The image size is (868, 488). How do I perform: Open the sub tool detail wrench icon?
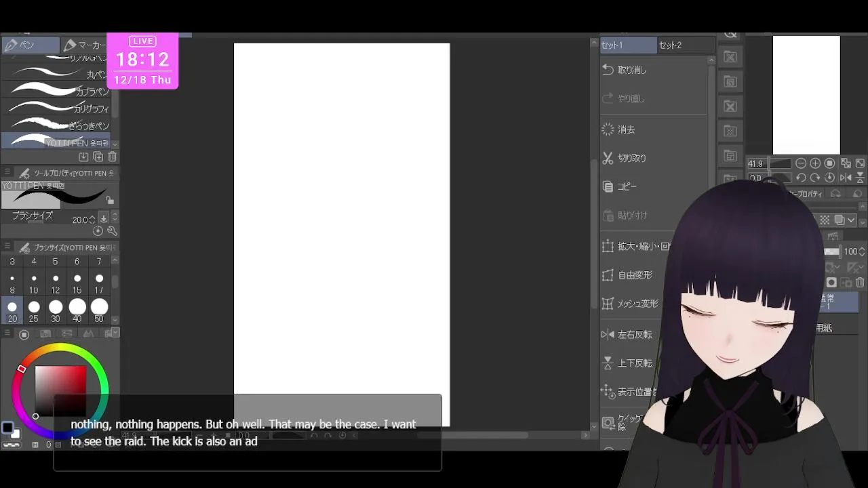click(x=112, y=231)
